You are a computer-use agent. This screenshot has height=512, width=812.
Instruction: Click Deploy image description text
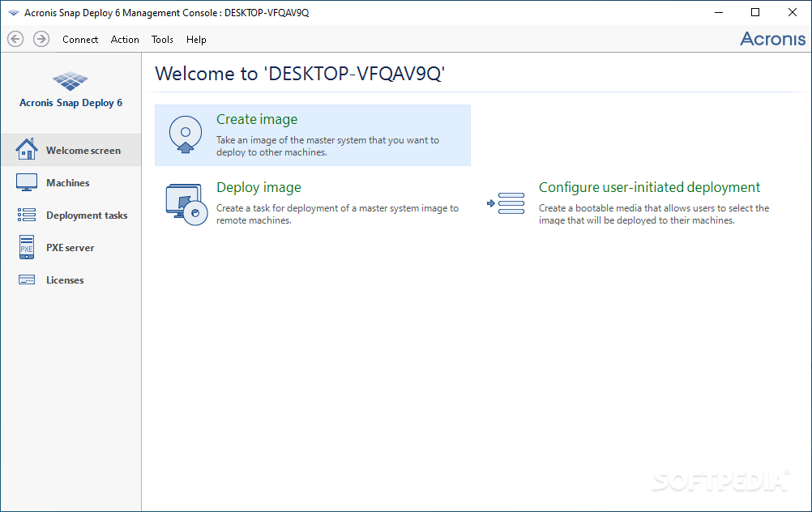337,214
